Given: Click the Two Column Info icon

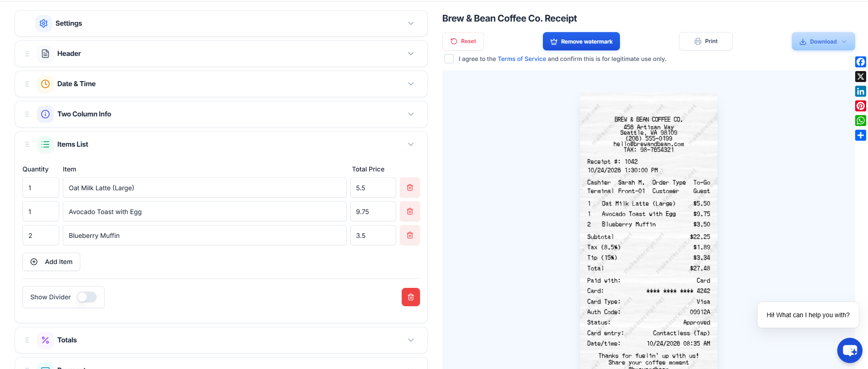Looking at the screenshot, I should tap(45, 114).
